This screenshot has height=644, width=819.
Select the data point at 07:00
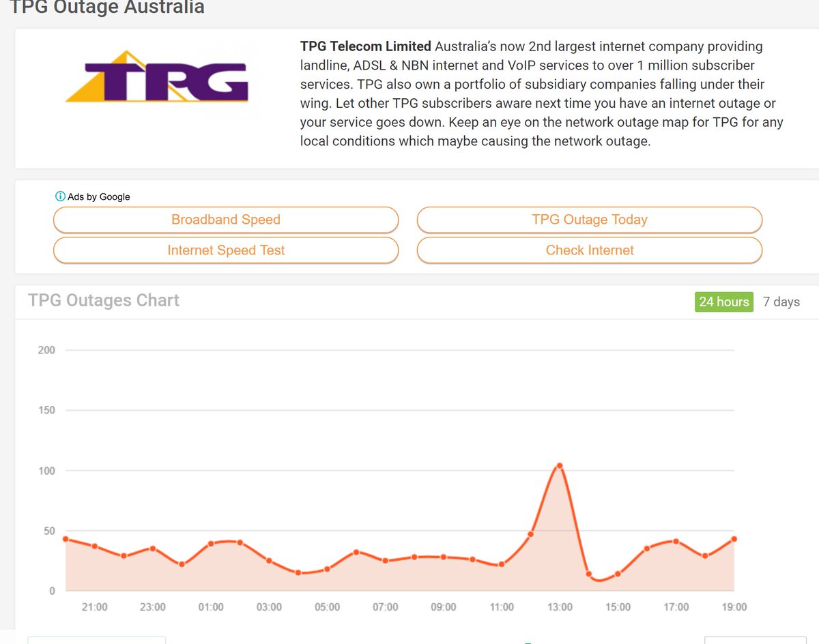[x=385, y=561]
